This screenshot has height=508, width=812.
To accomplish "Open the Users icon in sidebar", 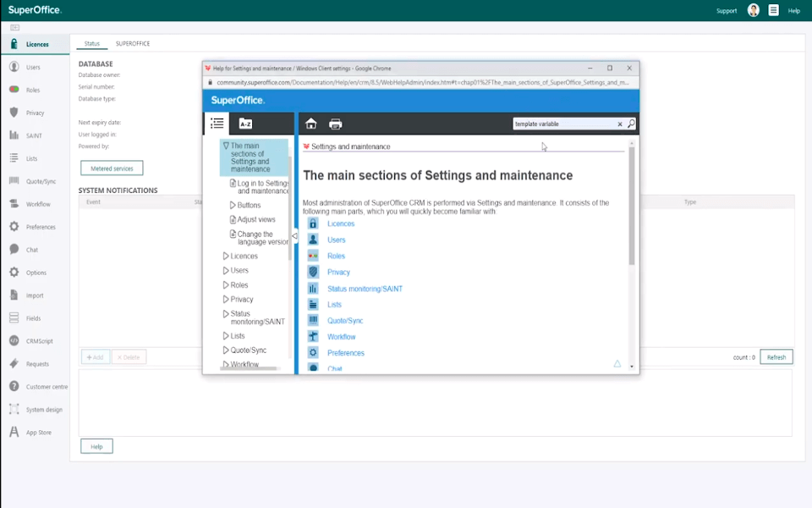I will (x=14, y=67).
